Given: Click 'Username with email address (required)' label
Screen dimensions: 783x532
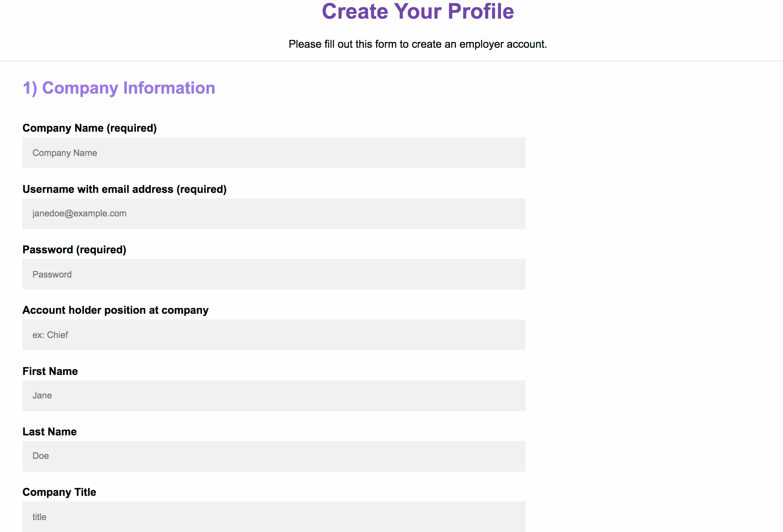Looking at the screenshot, I should [124, 189].
